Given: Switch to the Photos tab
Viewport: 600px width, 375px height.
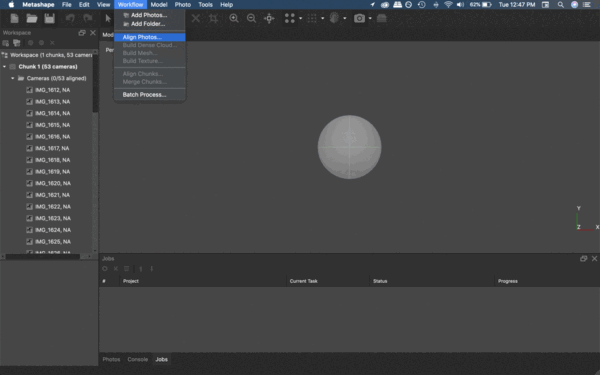Looking at the screenshot, I should coord(111,359).
